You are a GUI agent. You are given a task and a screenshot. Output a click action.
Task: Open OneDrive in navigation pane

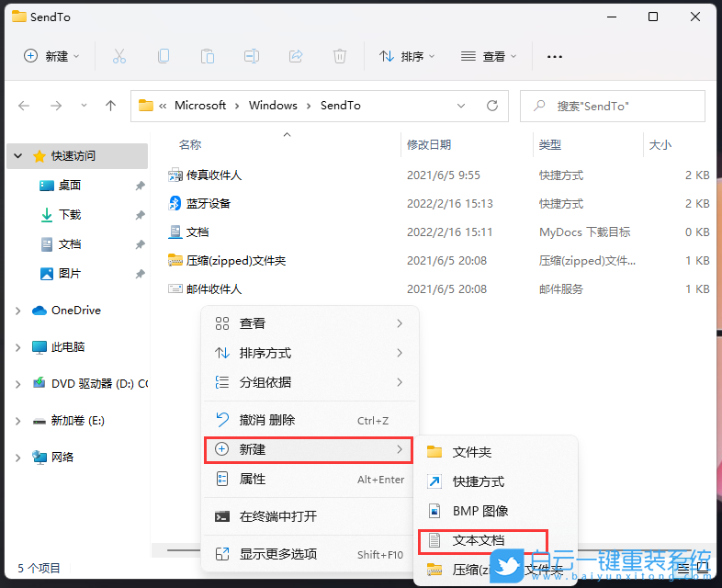click(76, 311)
